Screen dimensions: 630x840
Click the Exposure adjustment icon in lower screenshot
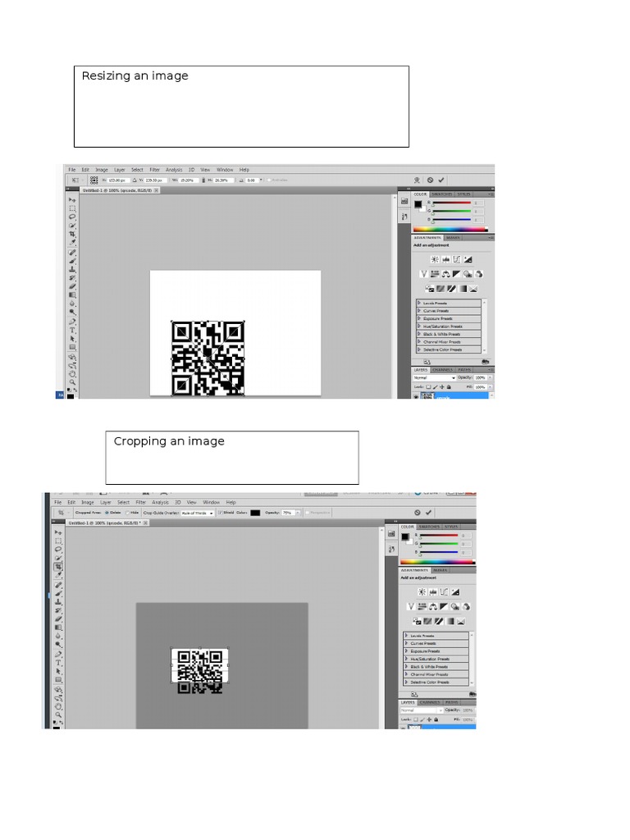(x=455, y=591)
